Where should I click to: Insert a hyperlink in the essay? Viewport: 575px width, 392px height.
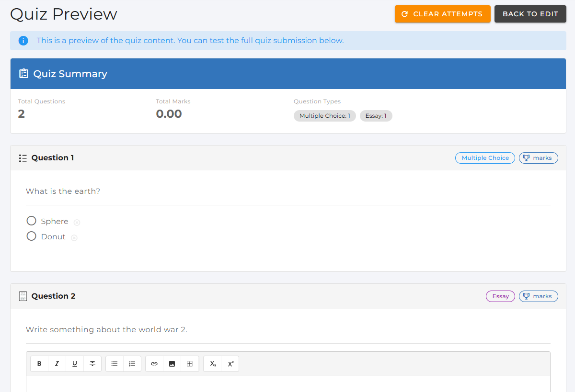154,364
